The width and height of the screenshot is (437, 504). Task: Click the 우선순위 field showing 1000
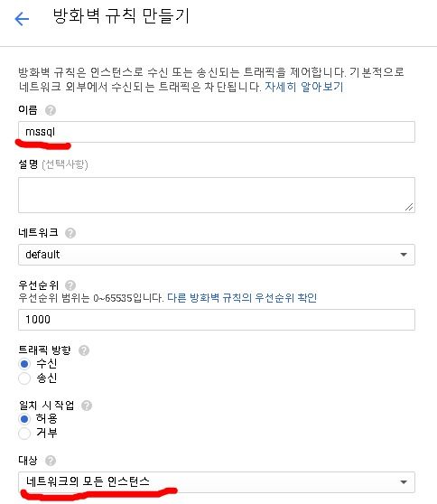point(217,320)
